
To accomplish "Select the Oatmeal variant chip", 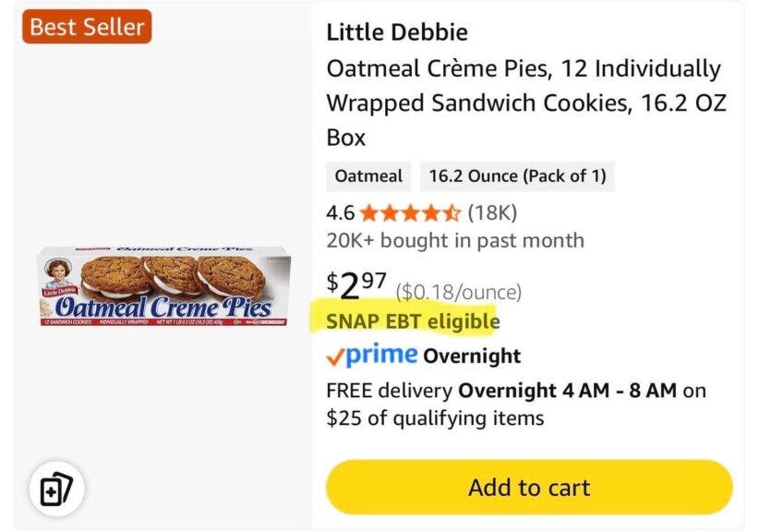I will tap(367, 175).
